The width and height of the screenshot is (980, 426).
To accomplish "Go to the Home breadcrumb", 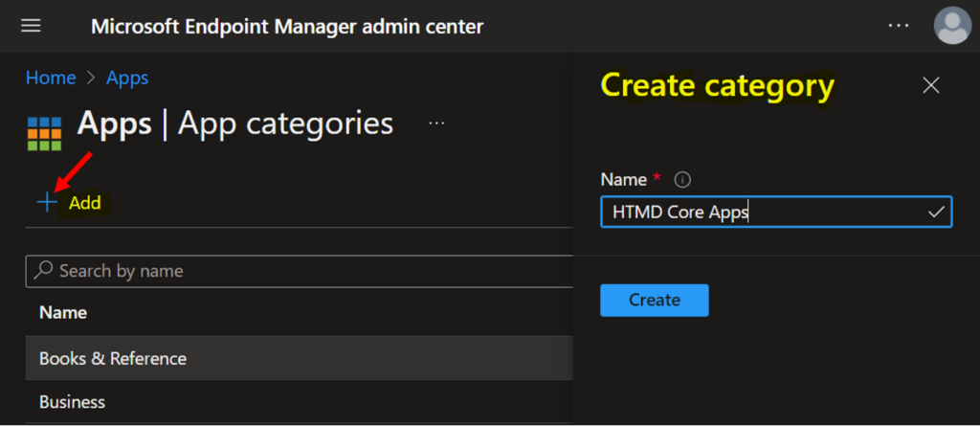I will (x=51, y=78).
